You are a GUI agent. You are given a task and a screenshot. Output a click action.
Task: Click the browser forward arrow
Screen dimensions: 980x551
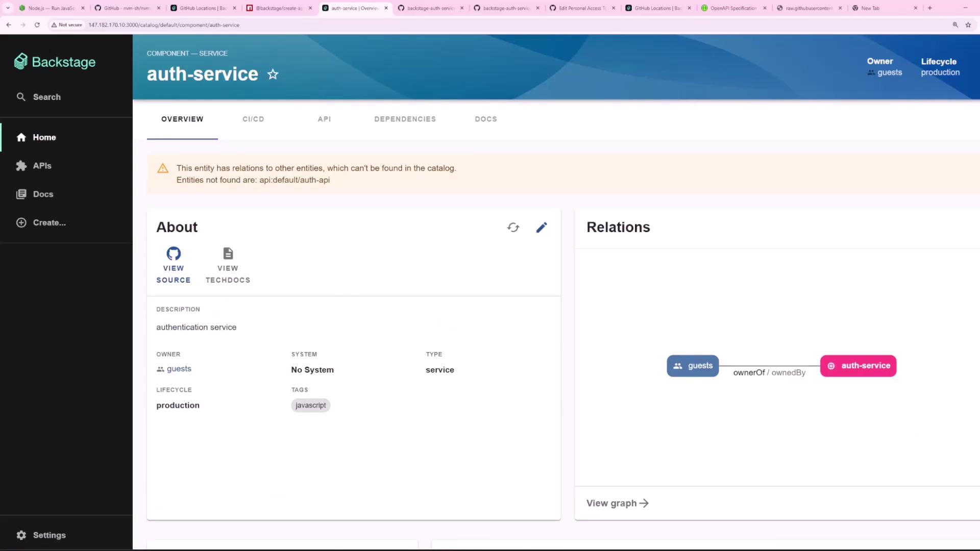(x=22, y=24)
